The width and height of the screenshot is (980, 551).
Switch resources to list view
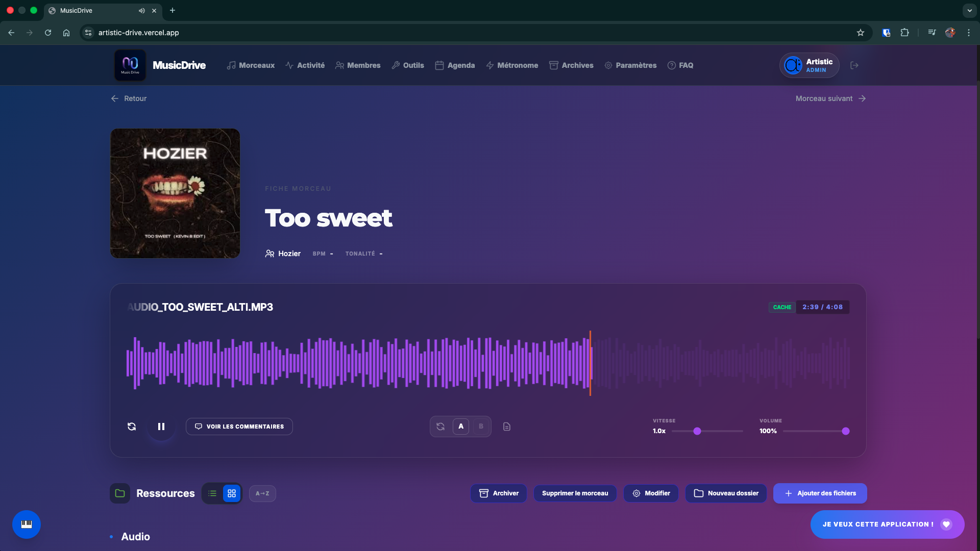click(212, 493)
